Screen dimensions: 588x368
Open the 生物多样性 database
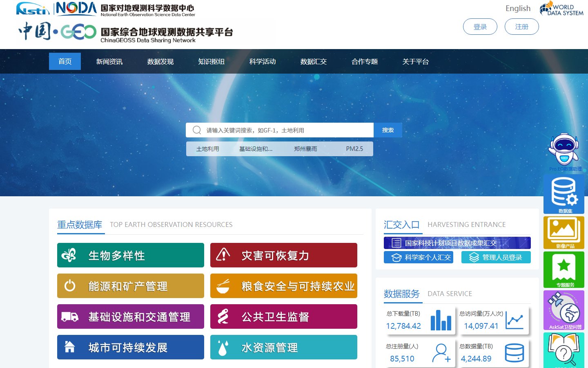[131, 255]
